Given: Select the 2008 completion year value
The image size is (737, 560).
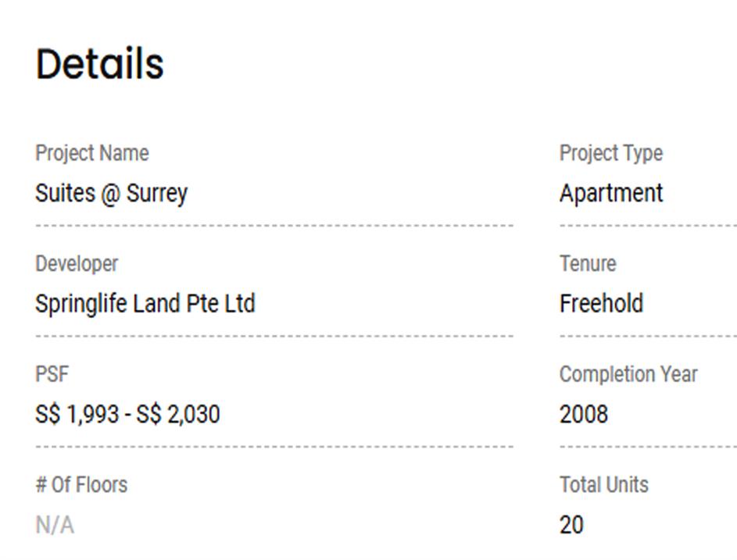Looking at the screenshot, I should (583, 414).
